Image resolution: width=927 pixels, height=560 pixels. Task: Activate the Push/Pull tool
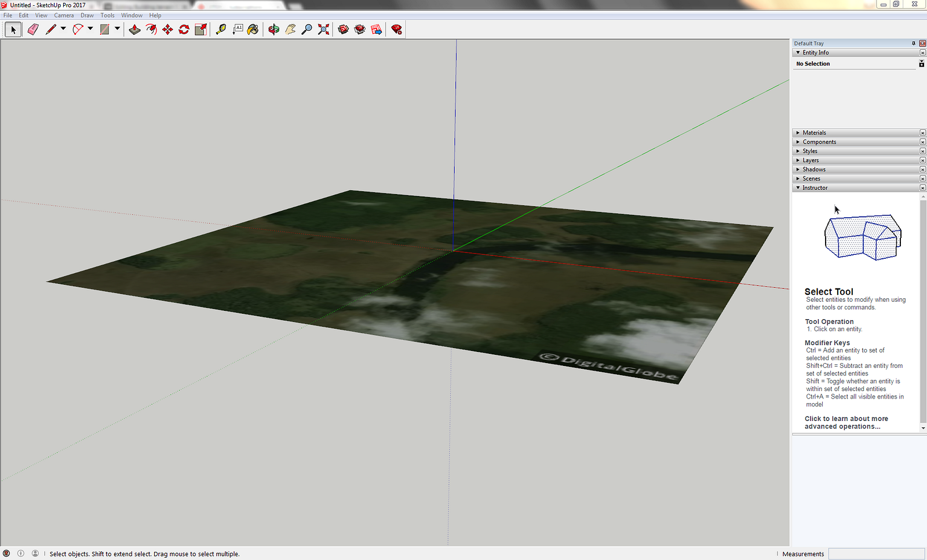tap(134, 30)
